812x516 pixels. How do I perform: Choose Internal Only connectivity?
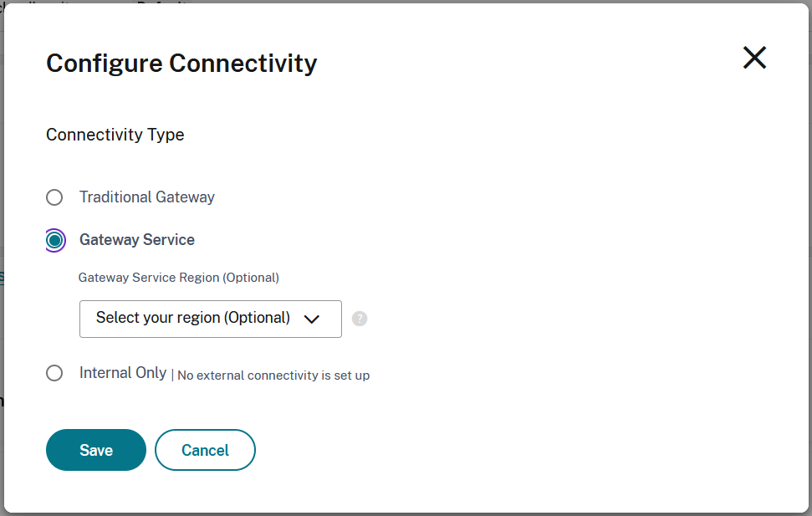54,373
